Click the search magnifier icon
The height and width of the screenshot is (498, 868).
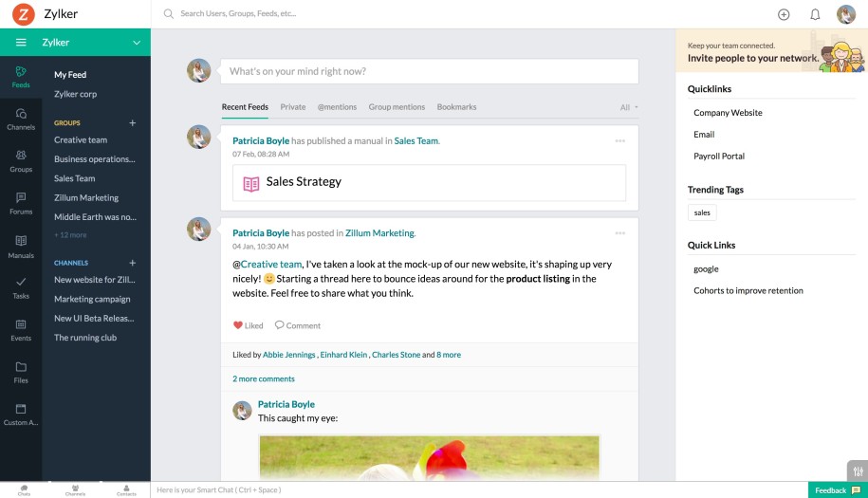[x=168, y=14]
